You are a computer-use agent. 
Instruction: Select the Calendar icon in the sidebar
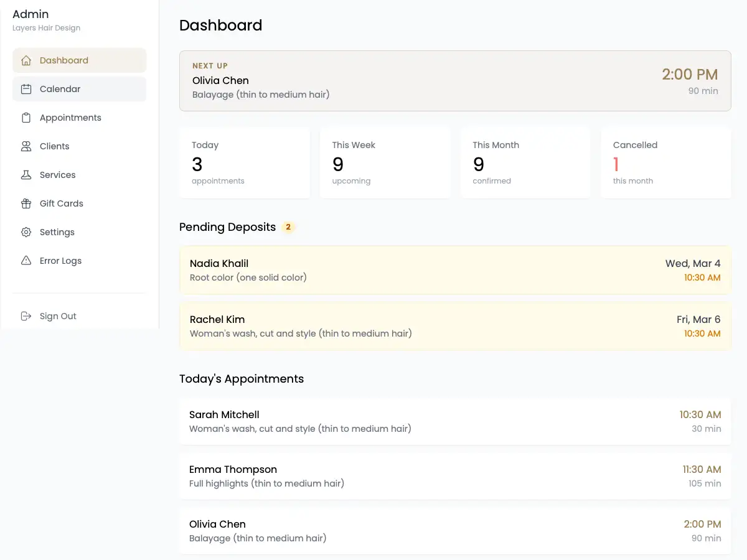(x=26, y=88)
